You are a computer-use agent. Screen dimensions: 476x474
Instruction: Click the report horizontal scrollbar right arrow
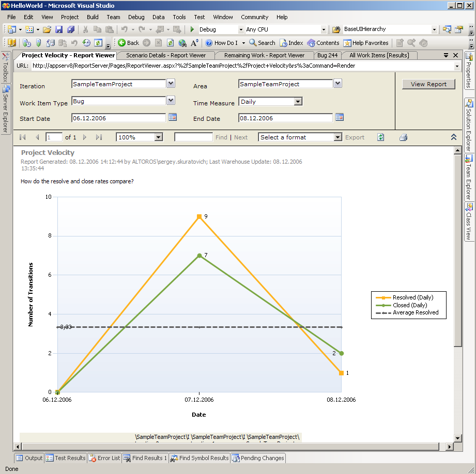[450, 447]
